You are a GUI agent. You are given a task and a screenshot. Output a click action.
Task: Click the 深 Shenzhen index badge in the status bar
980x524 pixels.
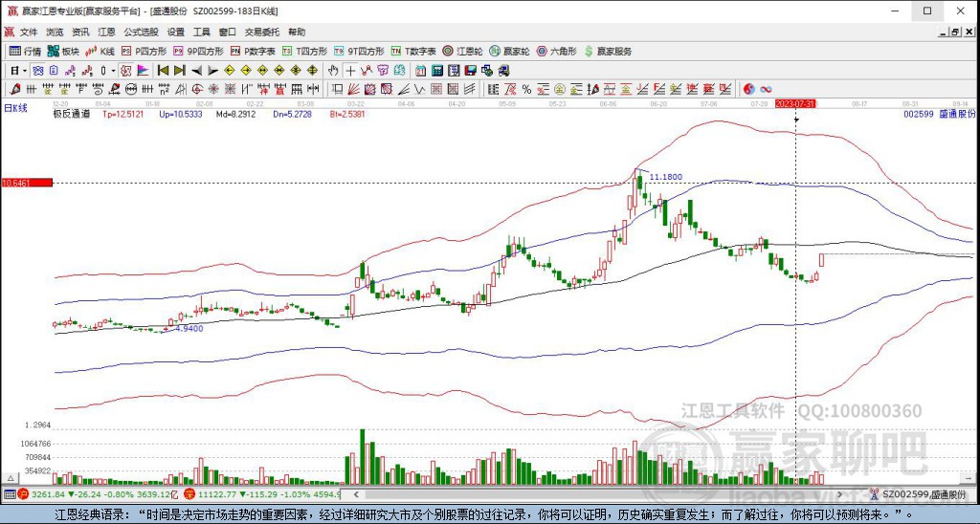click(x=189, y=494)
